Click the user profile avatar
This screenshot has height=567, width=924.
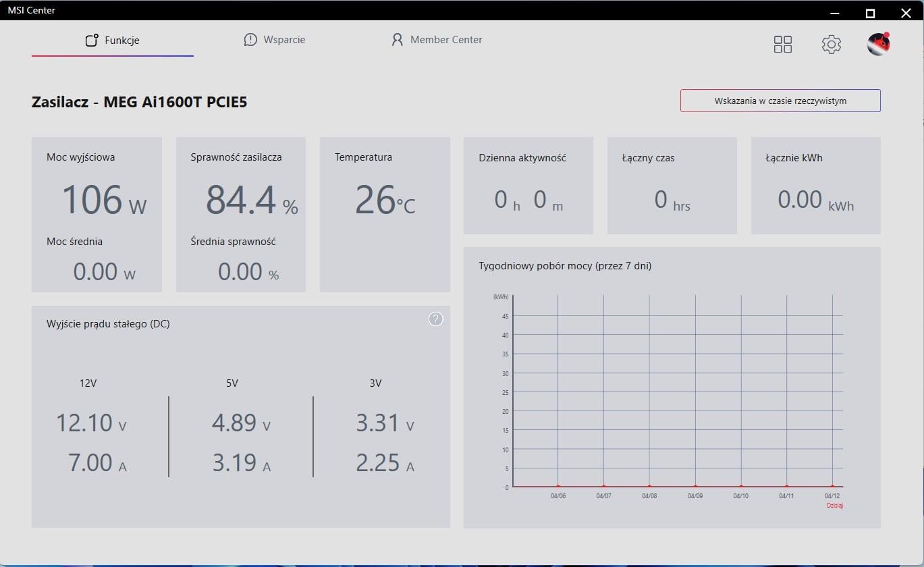[x=878, y=44]
